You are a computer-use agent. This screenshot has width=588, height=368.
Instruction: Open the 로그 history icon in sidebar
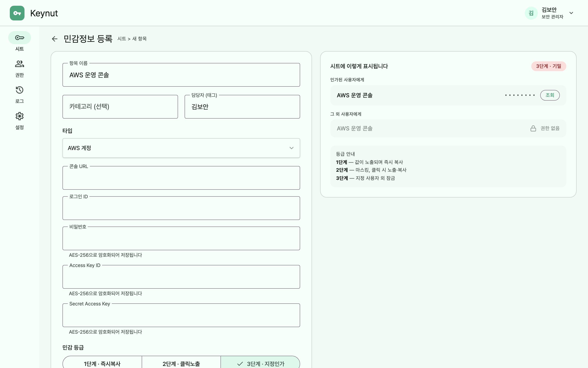[20, 90]
